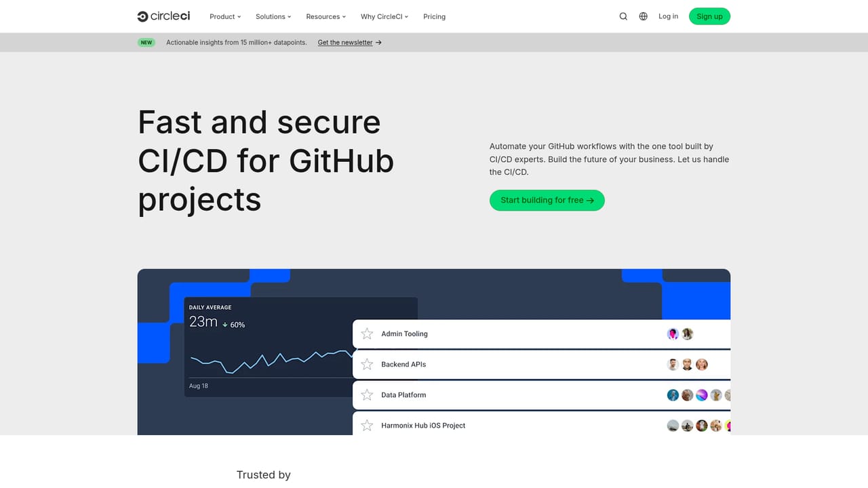Click the NEW badge in the banner
This screenshot has height=488, width=868.
(146, 42)
